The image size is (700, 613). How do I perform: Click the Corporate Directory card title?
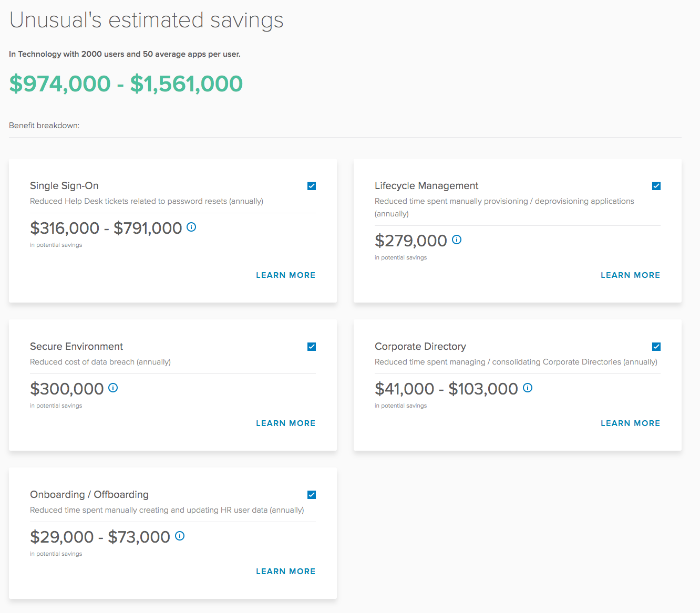(420, 347)
